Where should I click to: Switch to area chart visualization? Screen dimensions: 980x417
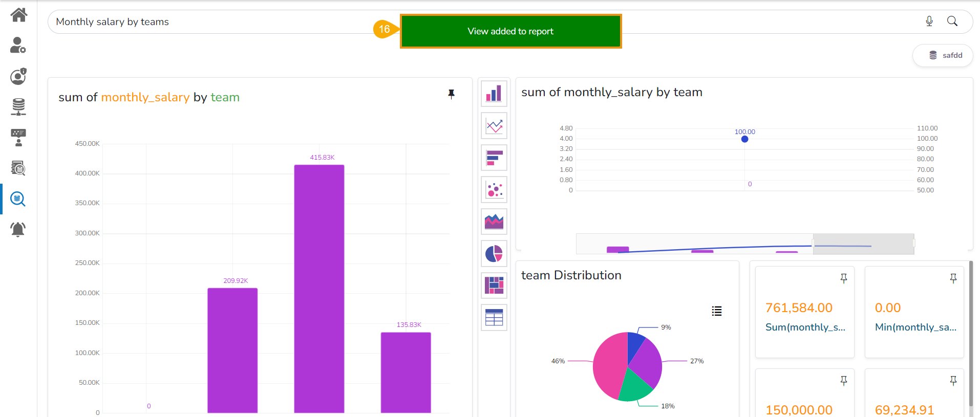pyautogui.click(x=494, y=222)
